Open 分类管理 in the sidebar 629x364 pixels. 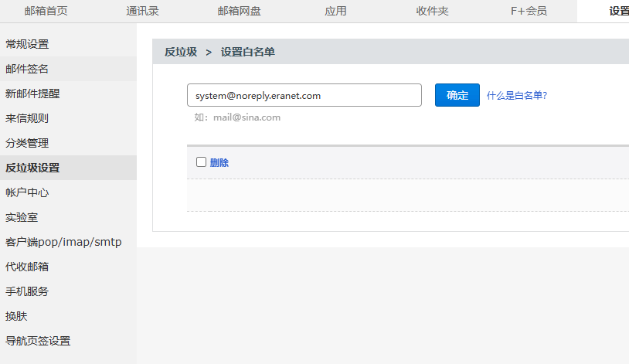tap(27, 143)
